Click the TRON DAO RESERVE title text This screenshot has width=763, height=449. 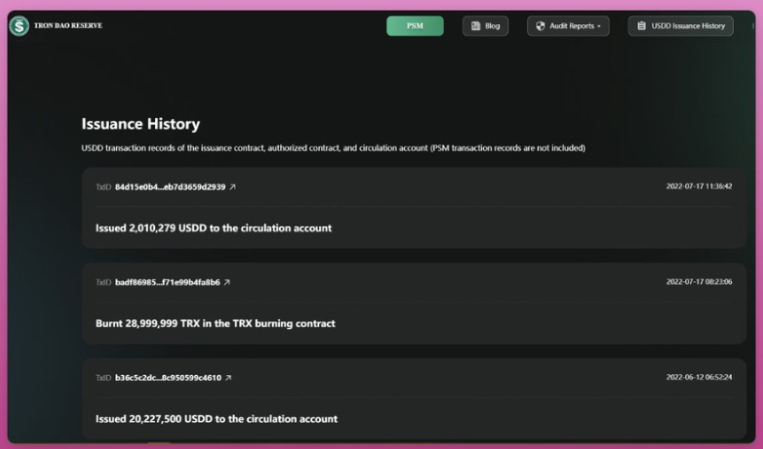[68, 26]
